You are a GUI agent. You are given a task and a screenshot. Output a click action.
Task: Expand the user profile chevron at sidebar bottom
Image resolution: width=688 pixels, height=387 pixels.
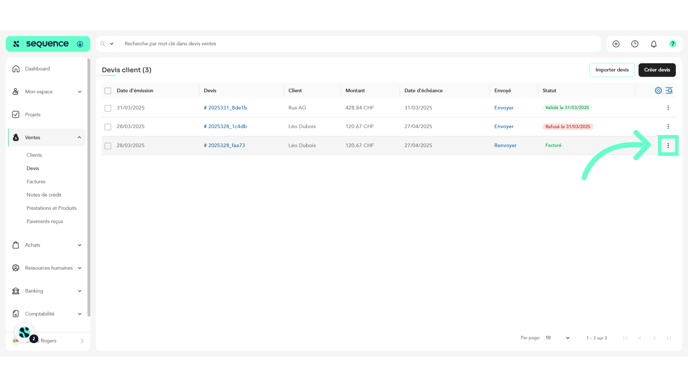[x=82, y=341]
